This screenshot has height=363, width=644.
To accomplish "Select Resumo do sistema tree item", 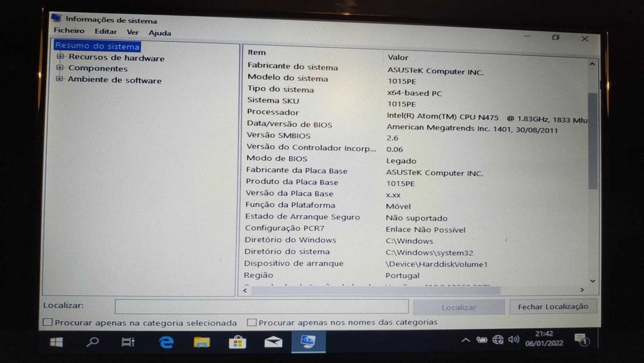I will coord(97,46).
